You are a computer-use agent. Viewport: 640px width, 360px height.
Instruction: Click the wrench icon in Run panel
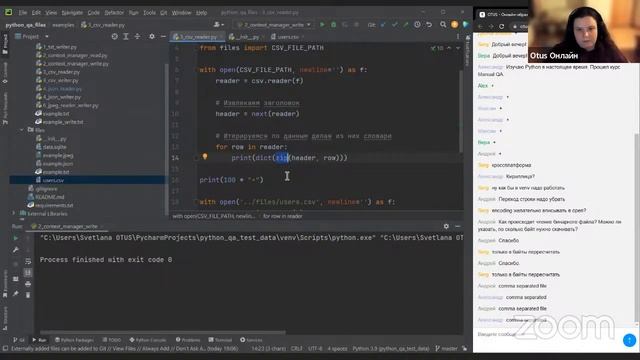pyautogui.click(x=16, y=249)
